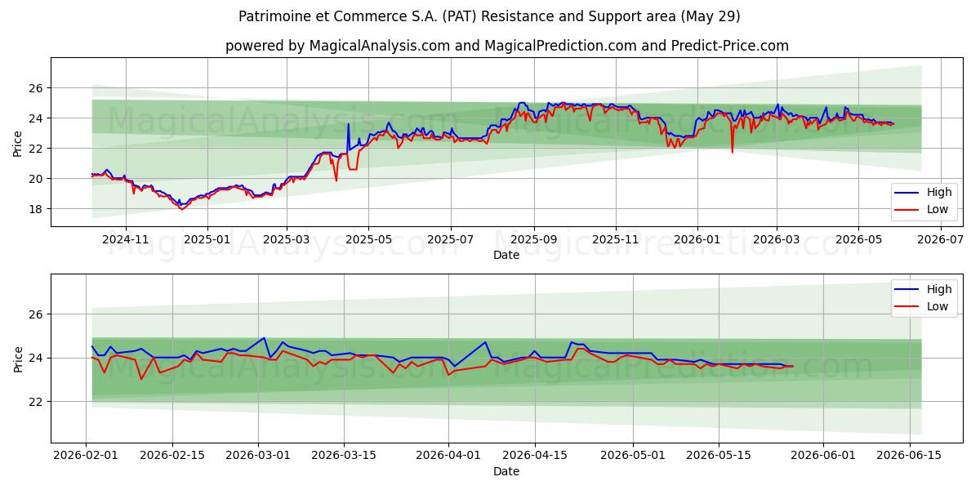The height and width of the screenshot is (490, 980).
Task: Click the '2025-11' x-axis label on top chart
Action: (616, 240)
